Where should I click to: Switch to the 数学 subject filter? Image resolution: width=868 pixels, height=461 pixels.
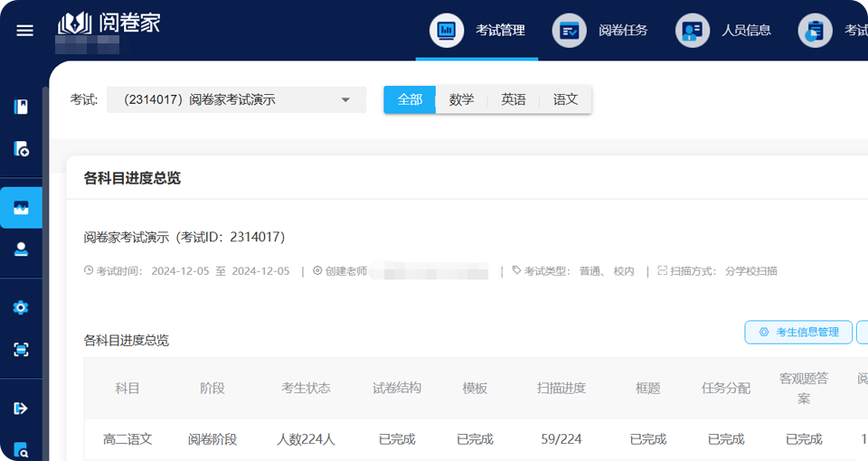(x=461, y=100)
